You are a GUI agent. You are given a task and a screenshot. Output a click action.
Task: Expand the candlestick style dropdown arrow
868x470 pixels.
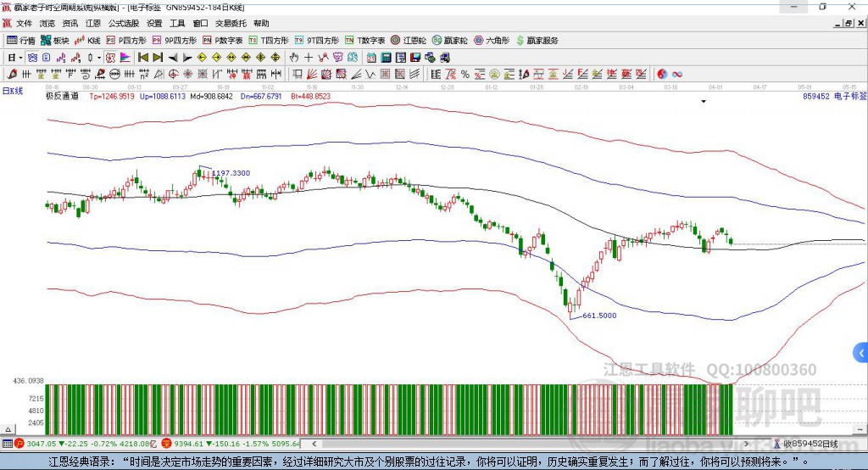point(99,58)
